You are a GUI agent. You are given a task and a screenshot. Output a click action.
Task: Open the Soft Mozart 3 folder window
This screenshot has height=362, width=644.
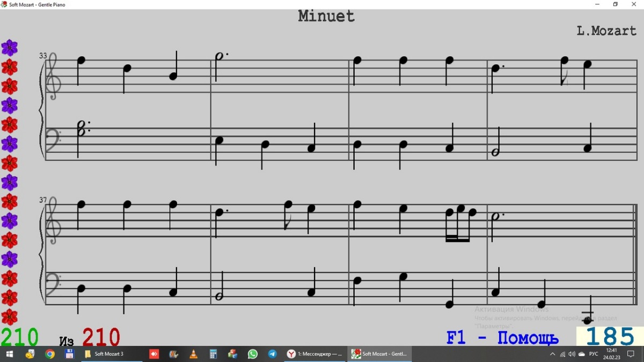(112, 354)
